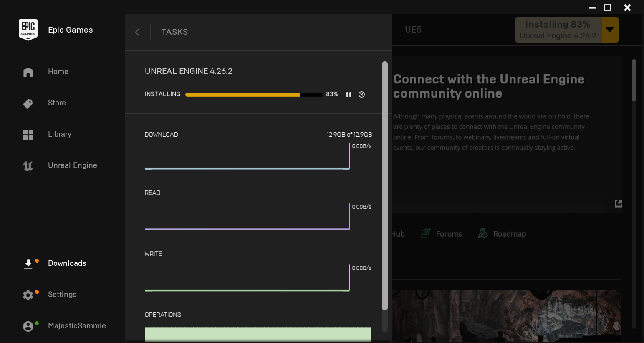The height and width of the screenshot is (343, 644).
Task: Expand the Installing 83% dropdown arrow
Action: click(x=610, y=30)
